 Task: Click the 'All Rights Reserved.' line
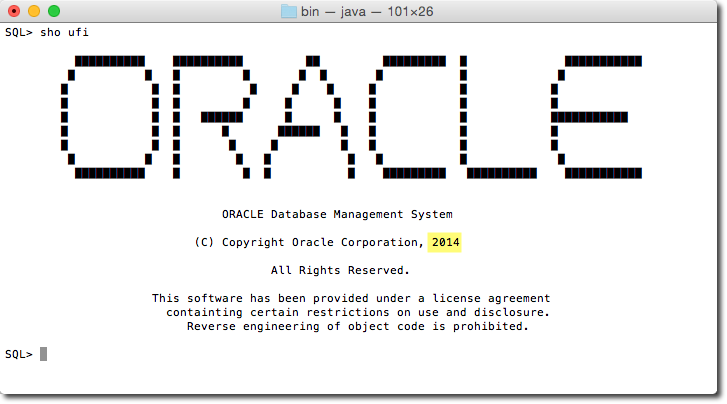[x=340, y=270]
